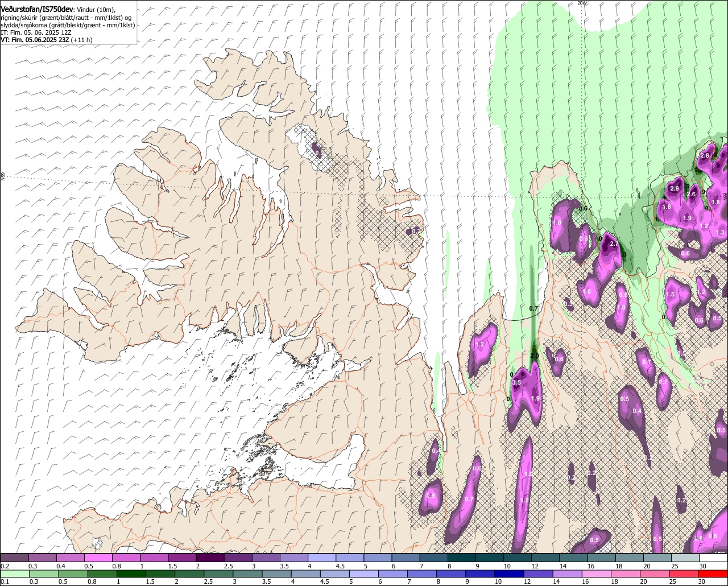728x586 pixels.
Task: Click the snow precipitation value 2.9
Action: [x=675, y=188]
